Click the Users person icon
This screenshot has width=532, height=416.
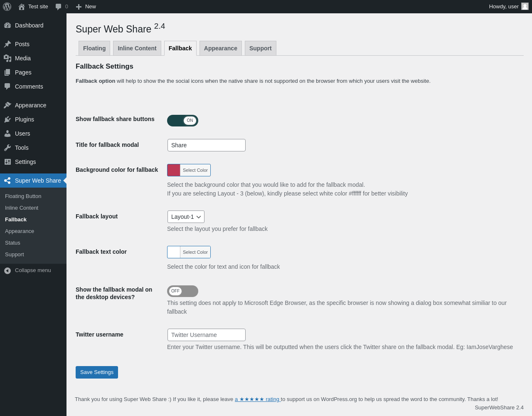[7, 134]
